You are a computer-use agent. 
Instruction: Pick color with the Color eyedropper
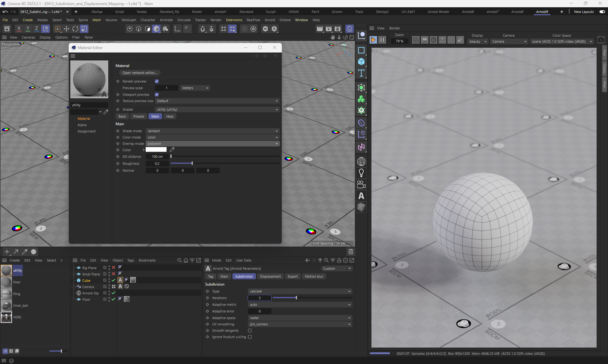coord(172,150)
